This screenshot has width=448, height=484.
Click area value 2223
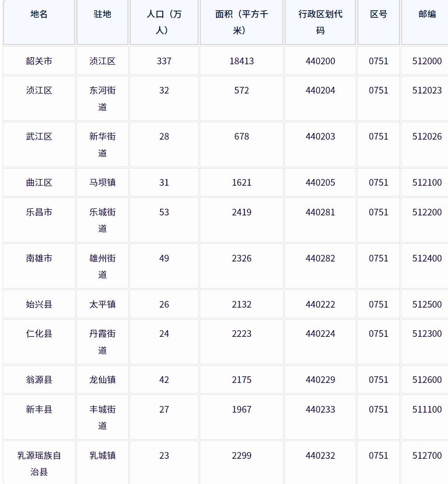point(242,334)
